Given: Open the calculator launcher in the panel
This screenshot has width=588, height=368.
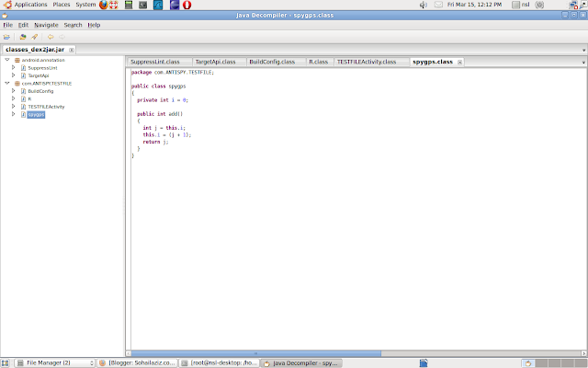Looking at the screenshot, I should [129, 5].
